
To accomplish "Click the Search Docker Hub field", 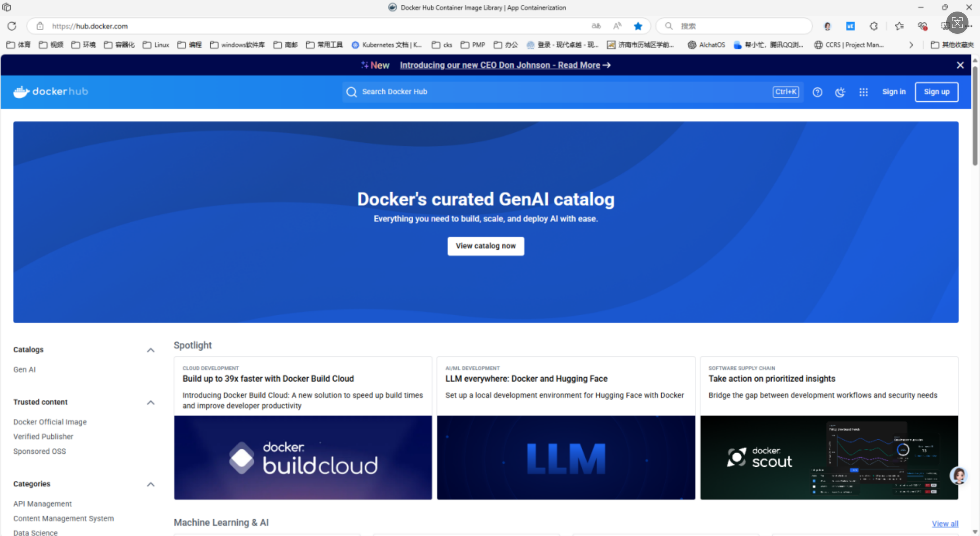I will 573,92.
